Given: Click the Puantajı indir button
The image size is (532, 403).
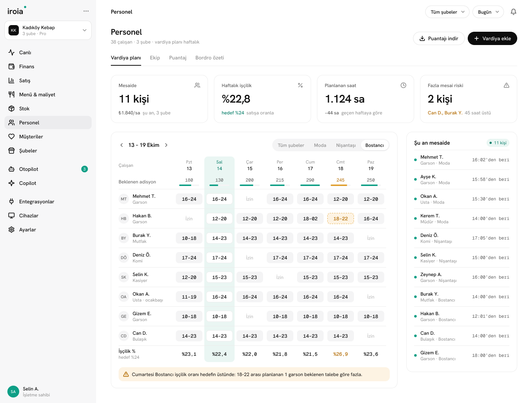Looking at the screenshot, I should pyautogui.click(x=439, y=38).
